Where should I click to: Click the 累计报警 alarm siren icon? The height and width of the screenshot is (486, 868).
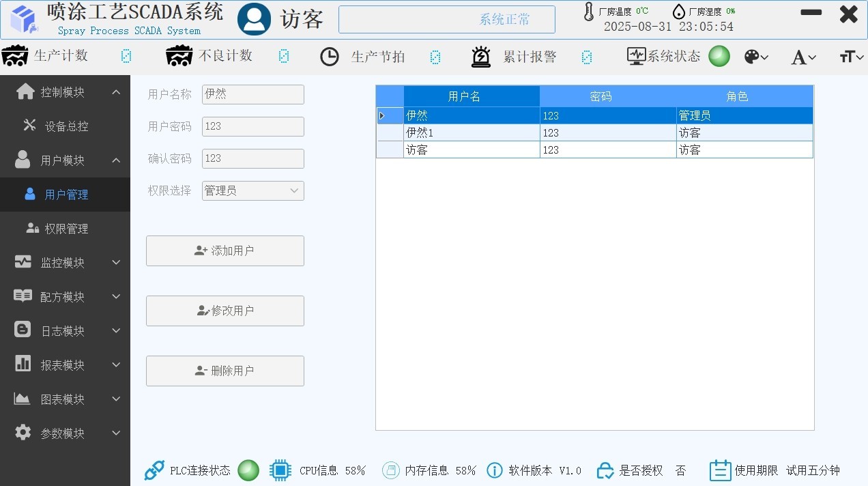[x=481, y=57]
